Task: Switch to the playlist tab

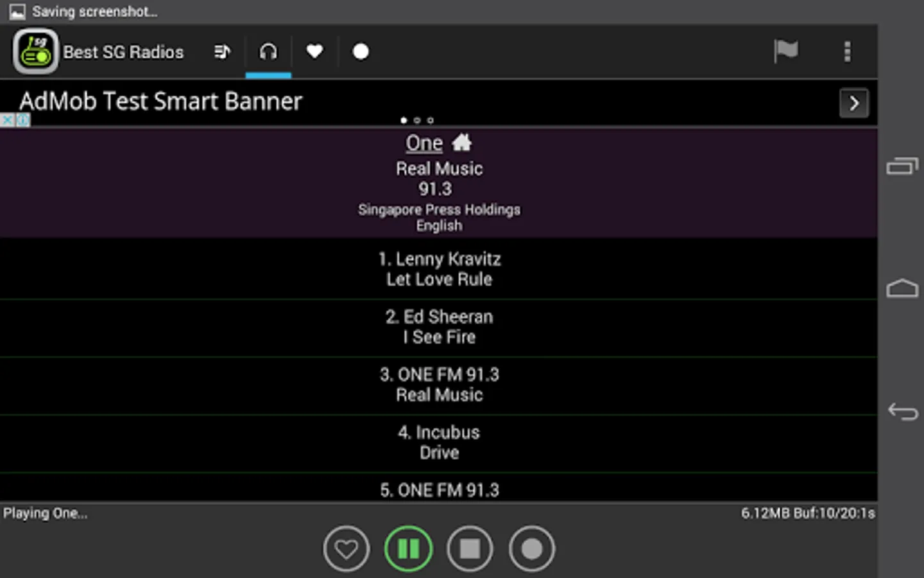Action: 222,51
